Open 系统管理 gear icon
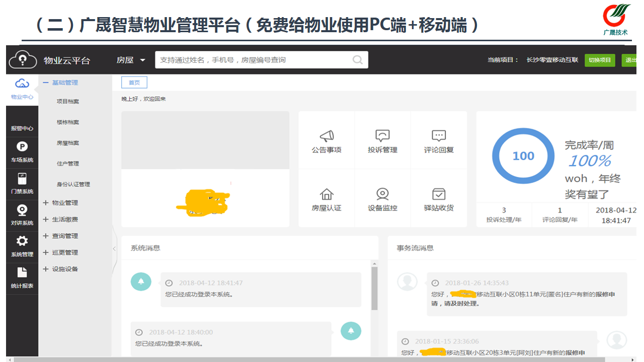 pyautogui.click(x=22, y=241)
